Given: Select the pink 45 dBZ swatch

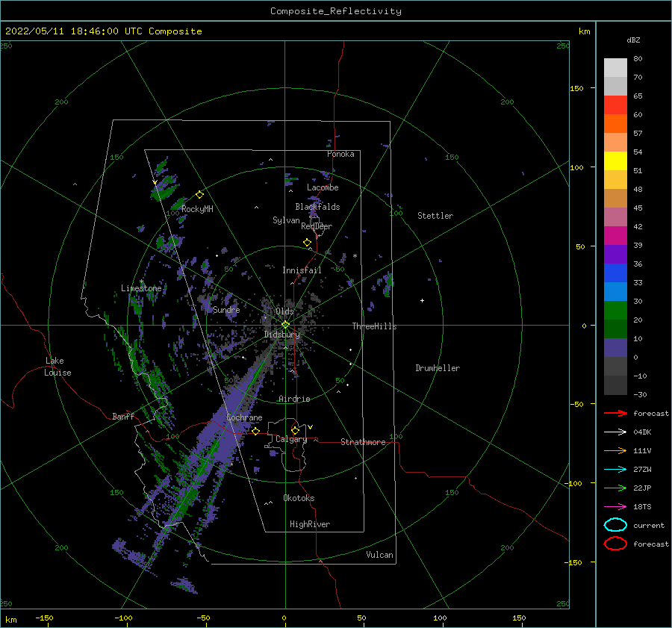Looking at the screenshot, I should pyautogui.click(x=615, y=217).
